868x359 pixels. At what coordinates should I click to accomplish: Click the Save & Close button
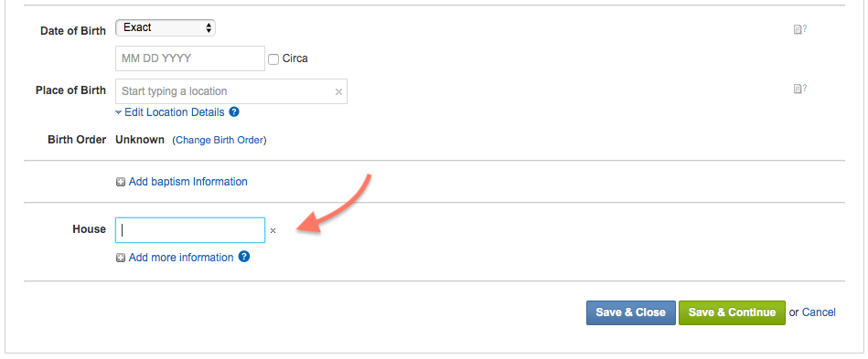click(x=630, y=312)
